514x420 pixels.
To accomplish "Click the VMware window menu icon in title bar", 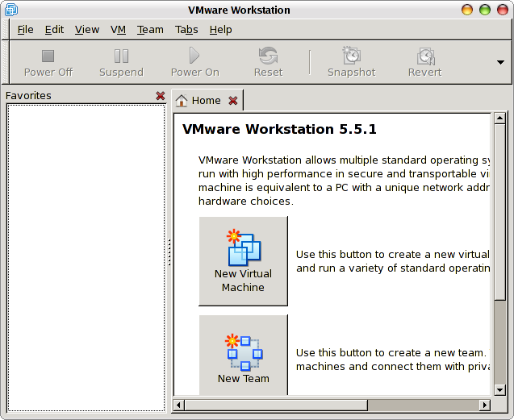I will (x=11, y=10).
